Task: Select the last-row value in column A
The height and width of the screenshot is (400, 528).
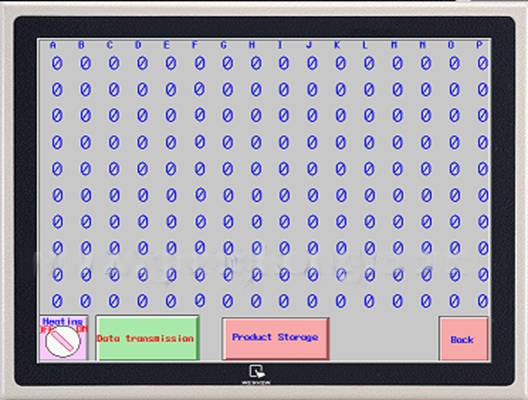Action: [57, 301]
